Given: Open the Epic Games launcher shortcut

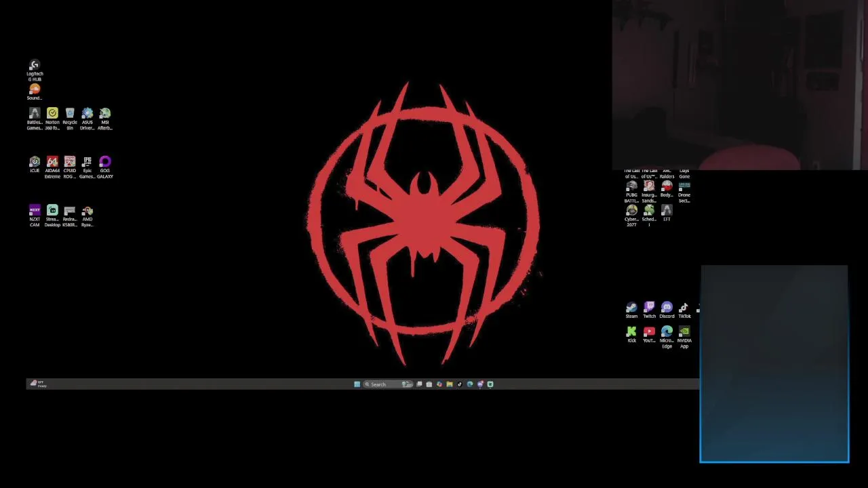Looking at the screenshot, I should click(87, 167).
